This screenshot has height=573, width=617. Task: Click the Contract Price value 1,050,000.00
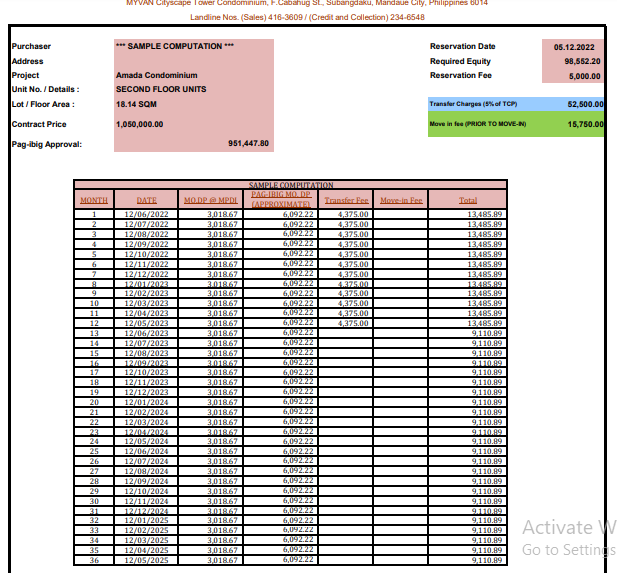point(150,124)
